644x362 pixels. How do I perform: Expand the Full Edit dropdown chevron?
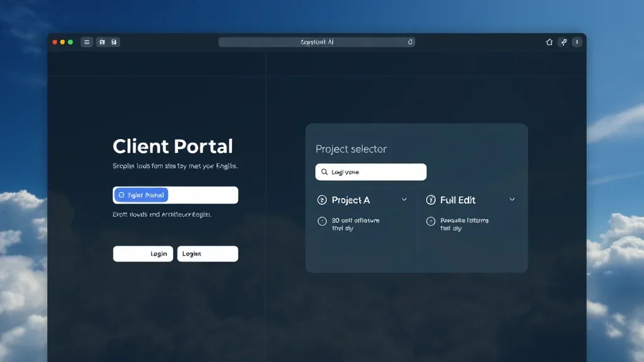[x=513, y=200]
